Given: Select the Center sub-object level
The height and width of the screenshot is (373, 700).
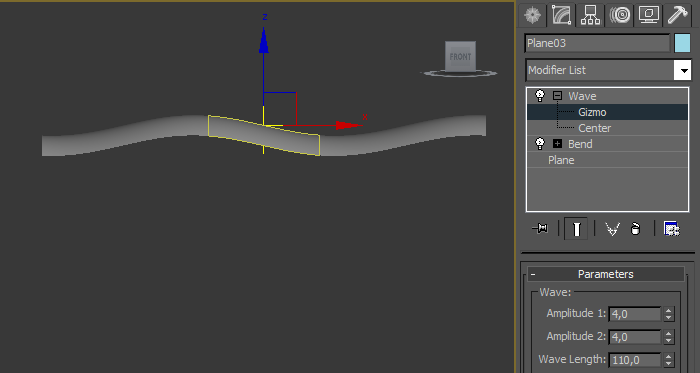Looking at the screenshot, I should click(594, 128).
